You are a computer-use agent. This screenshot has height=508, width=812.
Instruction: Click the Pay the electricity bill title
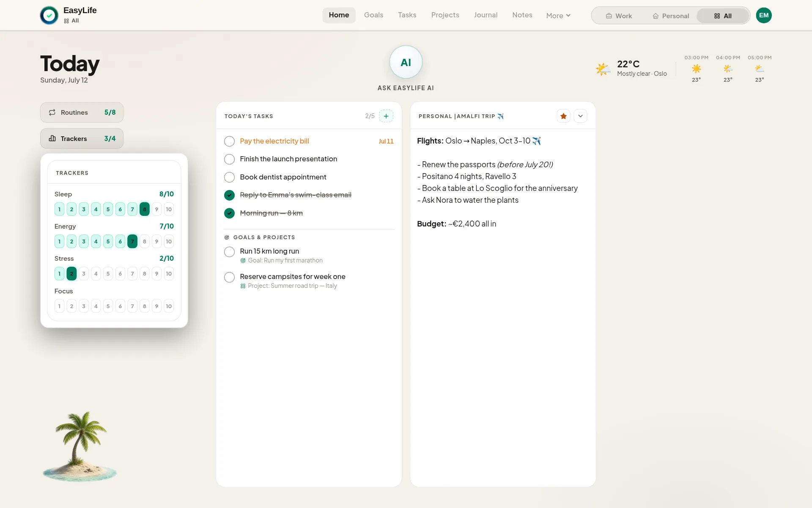274,141
